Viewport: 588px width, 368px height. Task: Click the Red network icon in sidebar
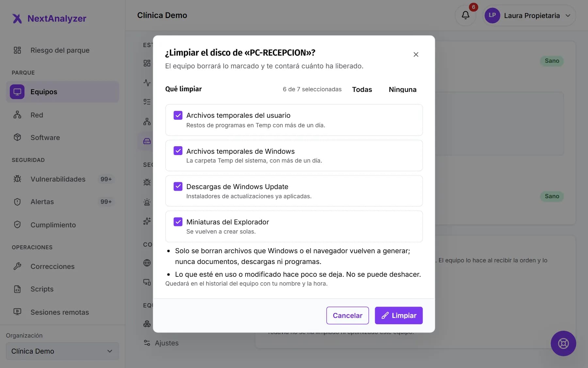click(17, 115)
